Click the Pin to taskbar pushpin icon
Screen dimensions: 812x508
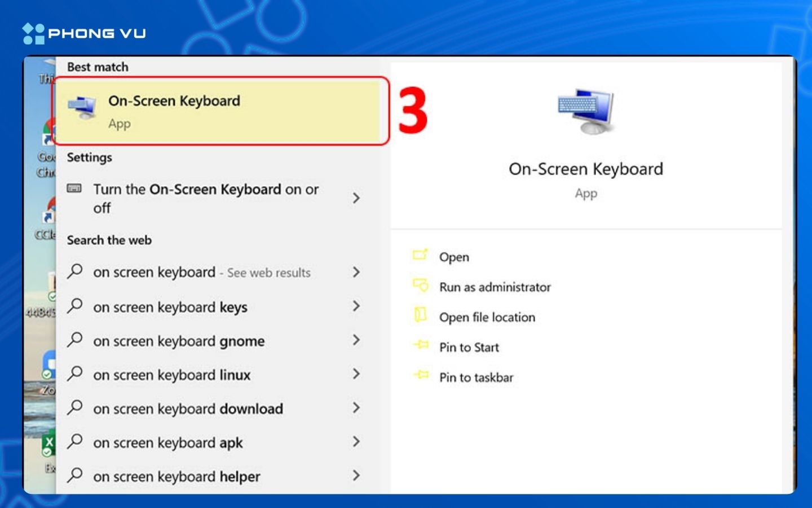(421, 376)
